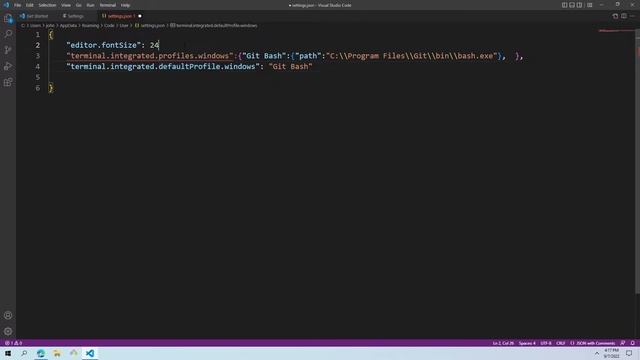Click line number 3 in gutter

38,56
